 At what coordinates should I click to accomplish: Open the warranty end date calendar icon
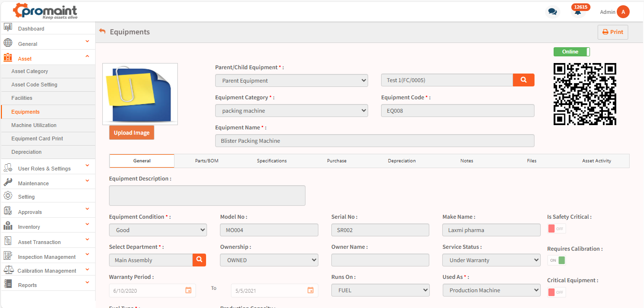311,290
